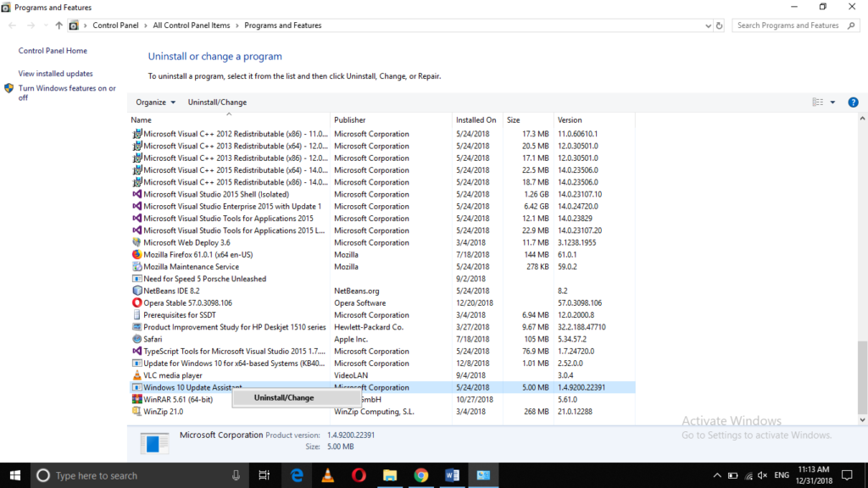868x488 pixels.
Task: Expand the view options dropdown arrow
Action: click(832, 103)
